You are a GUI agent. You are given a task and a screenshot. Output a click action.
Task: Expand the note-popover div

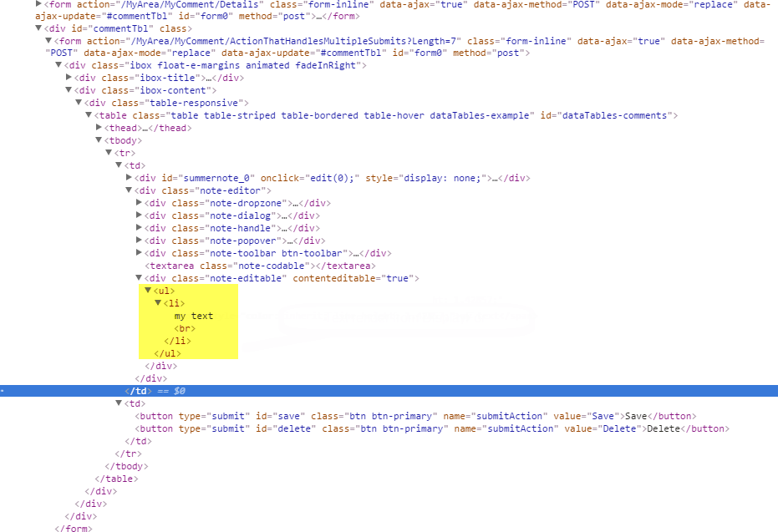click(140, 241)
